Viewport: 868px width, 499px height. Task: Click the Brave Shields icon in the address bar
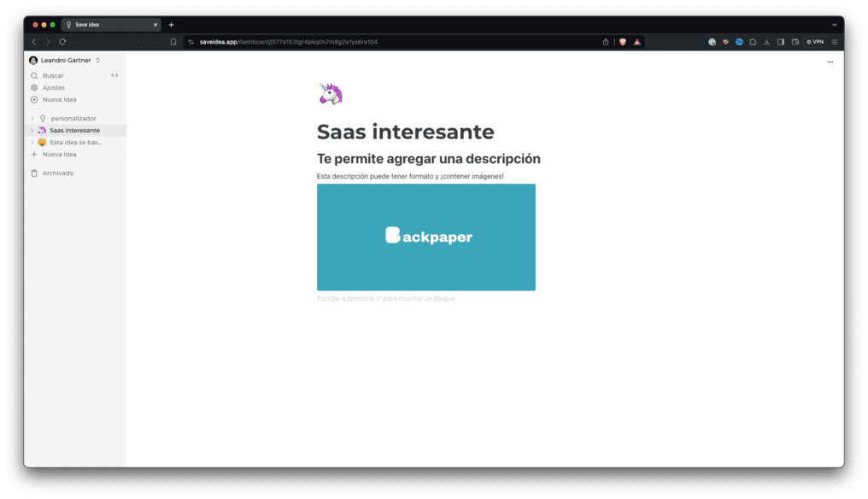click(622, 41)
